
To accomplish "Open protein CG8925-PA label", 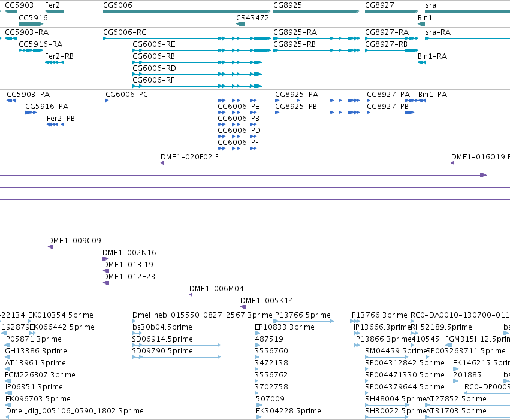I will [297, 95].
